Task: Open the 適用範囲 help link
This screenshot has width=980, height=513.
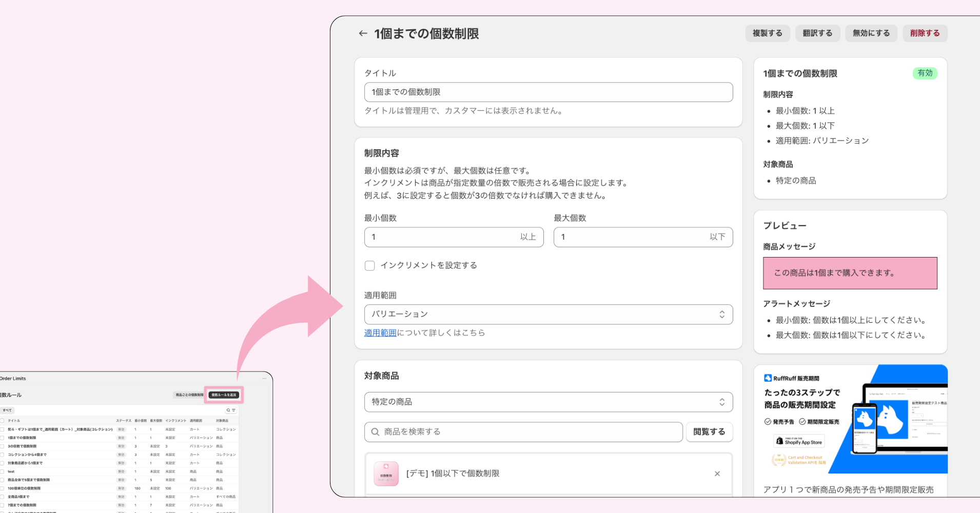Action: [x=380, y=333]
